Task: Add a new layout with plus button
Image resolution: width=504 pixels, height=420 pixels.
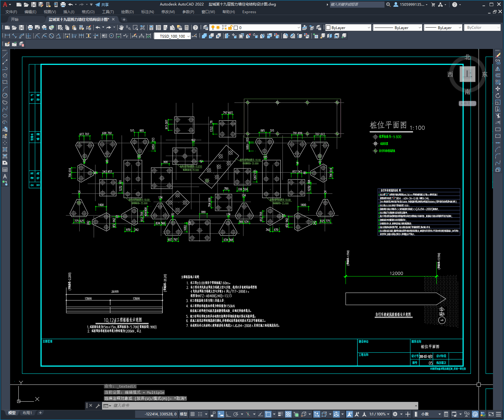Action: pyautogui.click(x=40, y=413)
